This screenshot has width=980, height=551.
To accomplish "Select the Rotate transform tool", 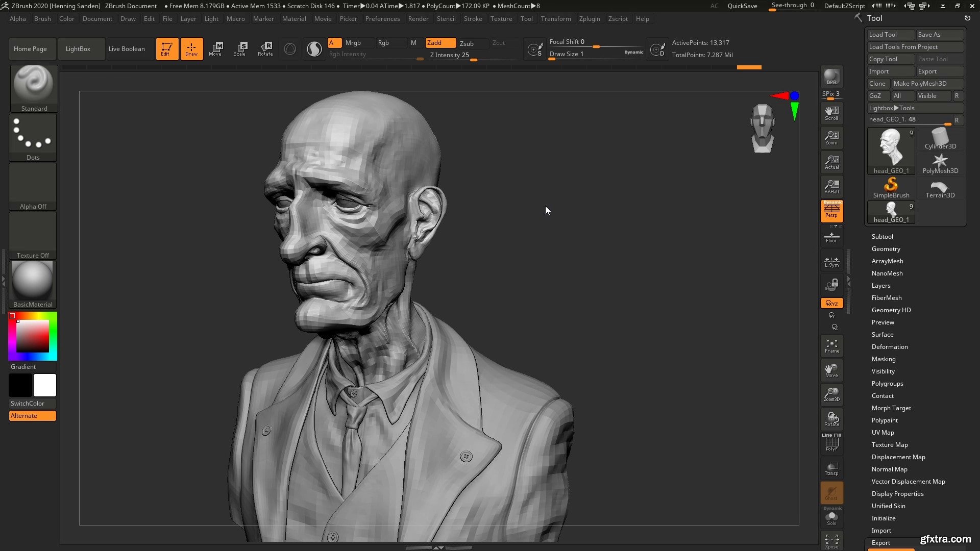I will coord(265,48).
